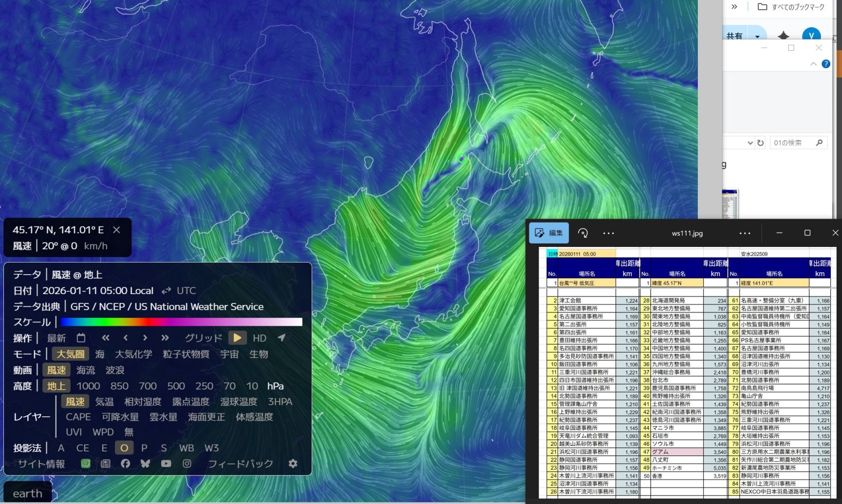
Task: Switch the time display to UTC
Action: tap(186, 291)
